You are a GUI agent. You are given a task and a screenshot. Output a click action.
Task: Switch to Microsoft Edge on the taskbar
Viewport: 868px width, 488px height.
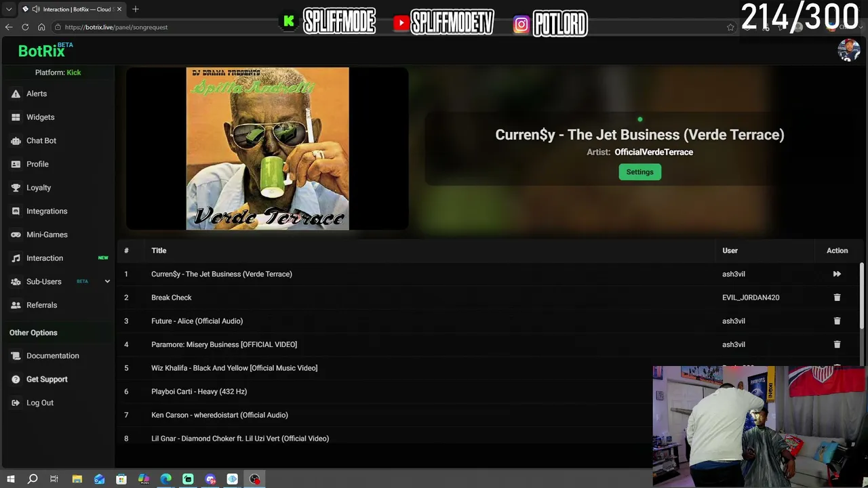coord(166,479)
